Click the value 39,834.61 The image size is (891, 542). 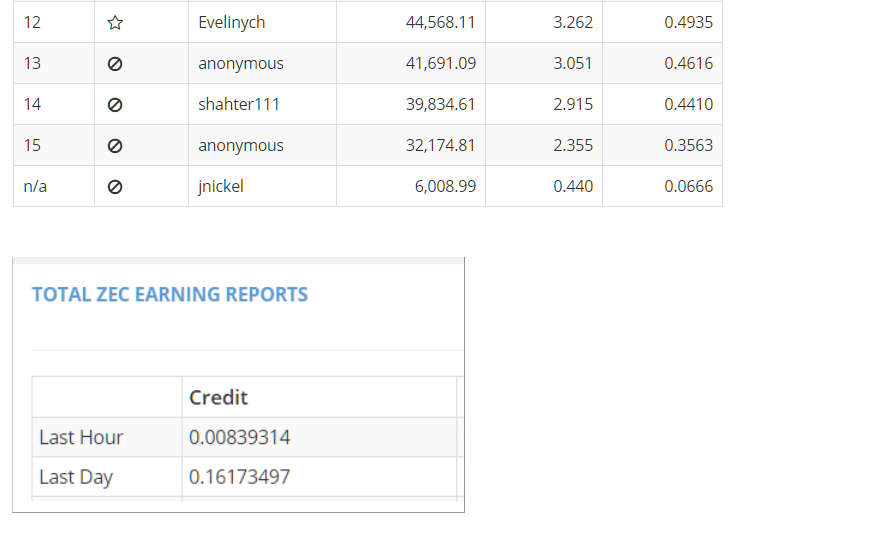point(440,104)
